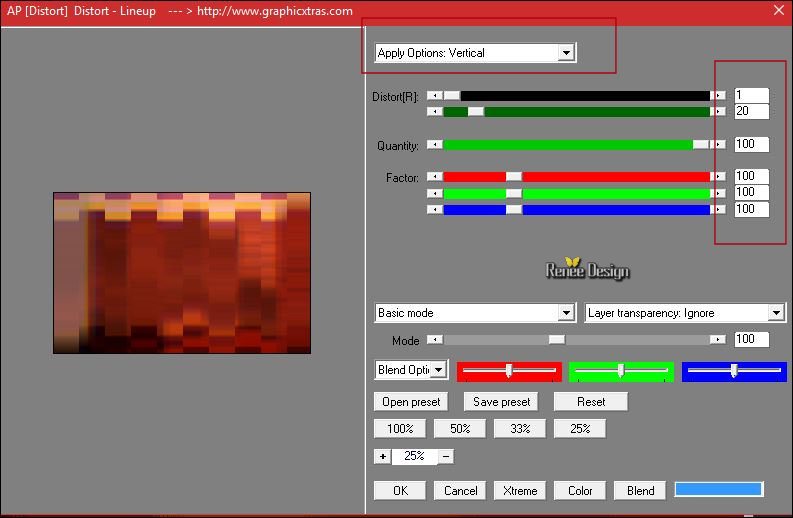Click the green blend channel slider
This screenshot has width=793, height=518.
pos(621,371)
